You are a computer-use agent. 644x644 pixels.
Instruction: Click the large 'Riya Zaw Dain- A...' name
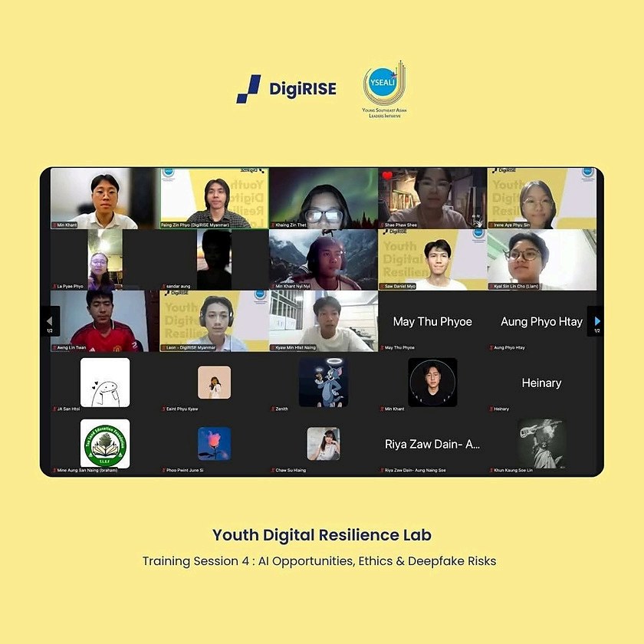pyautogui.click(x=432, y=444)
